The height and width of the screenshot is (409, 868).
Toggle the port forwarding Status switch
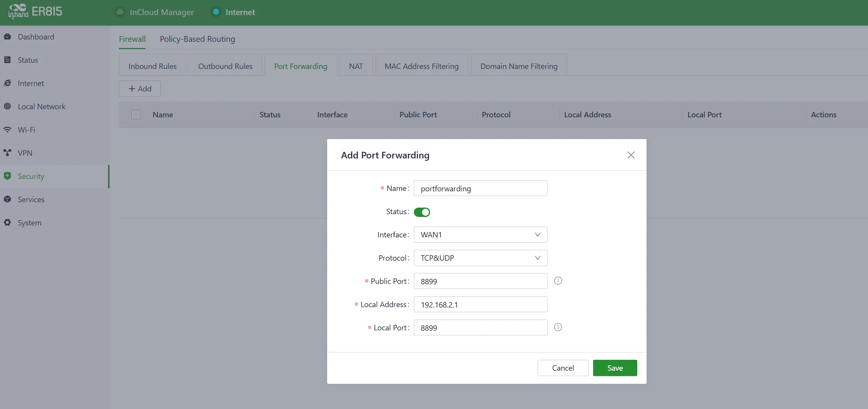pos(422,212)
